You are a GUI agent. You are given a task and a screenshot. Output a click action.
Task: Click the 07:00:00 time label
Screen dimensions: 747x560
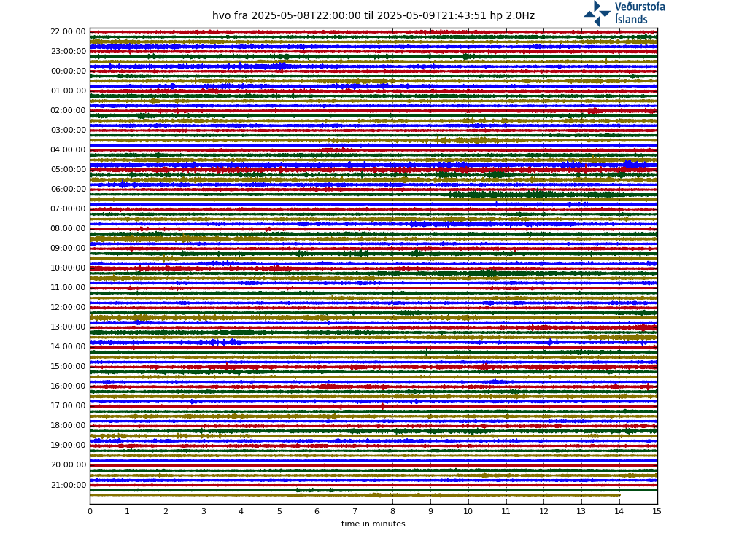coord(68,209)
